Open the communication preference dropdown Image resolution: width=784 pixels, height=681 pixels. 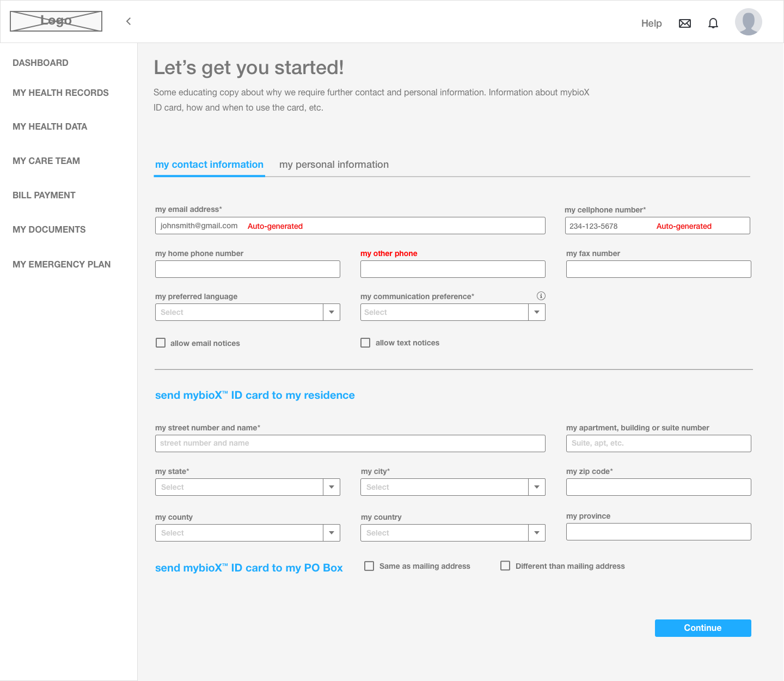pyautogui.click(x=536, y=312)
